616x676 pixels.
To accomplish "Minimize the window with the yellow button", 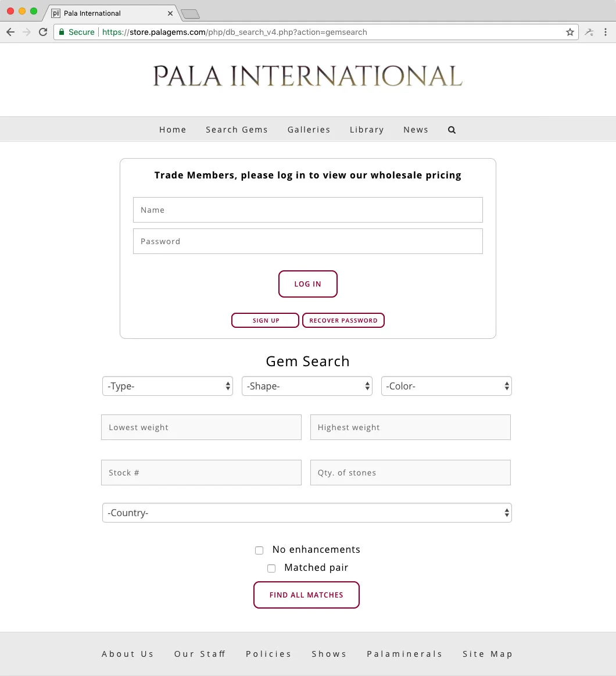I will coord(22,11).
